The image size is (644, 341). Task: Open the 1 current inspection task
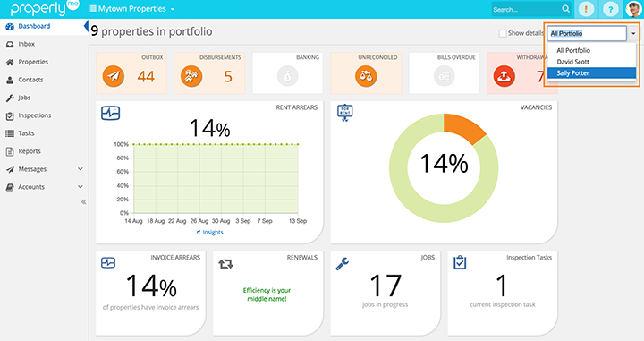tap(502, 286)
